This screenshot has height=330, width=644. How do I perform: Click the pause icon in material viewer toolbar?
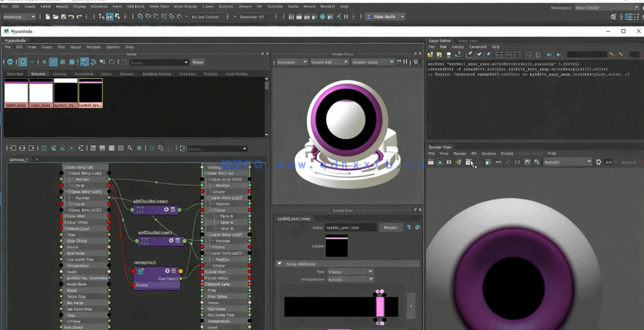point(406,62)
